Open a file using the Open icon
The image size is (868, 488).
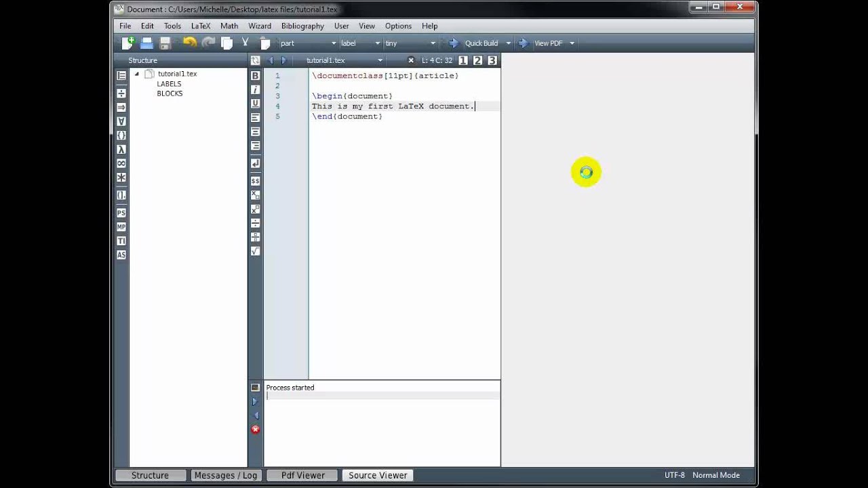pyautogui.click(x=146, y=43)
